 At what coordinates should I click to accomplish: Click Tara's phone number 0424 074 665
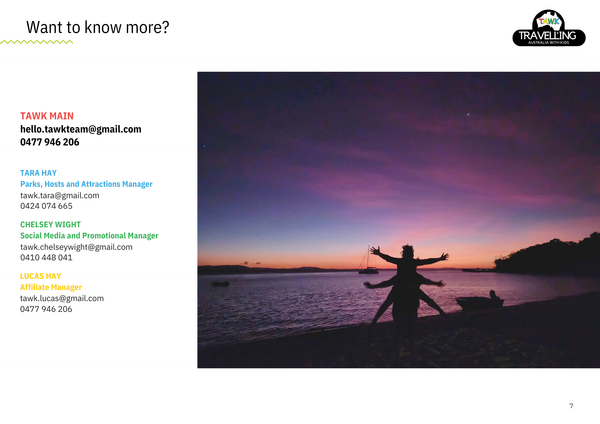[46, 206]
